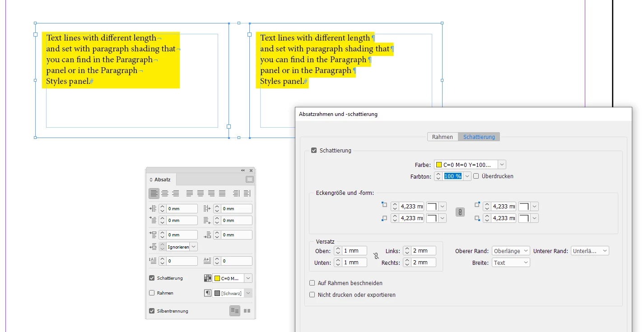The height and width of the screenshot is (332, 644).
Task: Toggle the Silbentrennung checkbox
Action: [152, 311]
